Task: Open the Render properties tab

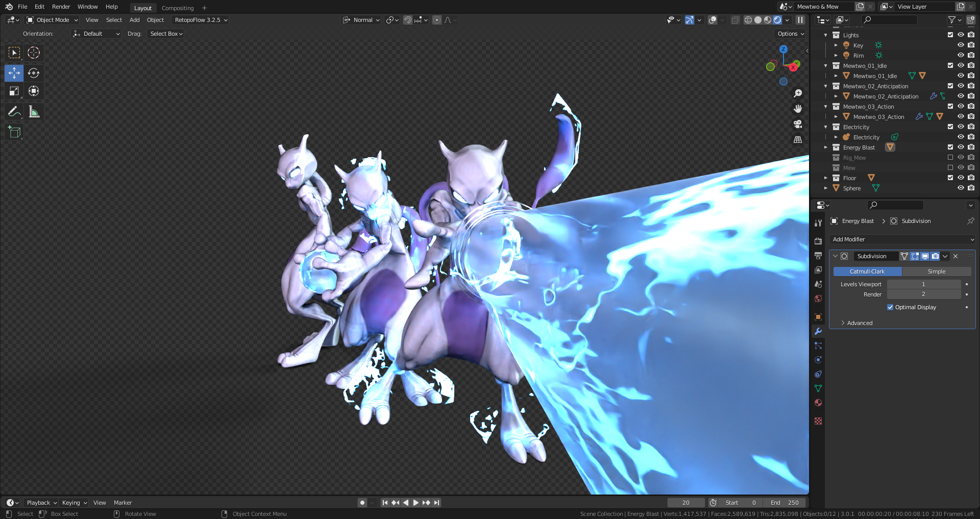Action: pyautogui.click(x=818, y=241)
